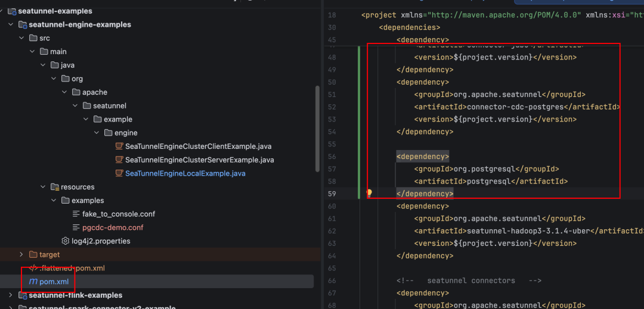This screenshot has width=644, height=309.
Task: Expand the target folder
Action: click(x=21, y=254)
